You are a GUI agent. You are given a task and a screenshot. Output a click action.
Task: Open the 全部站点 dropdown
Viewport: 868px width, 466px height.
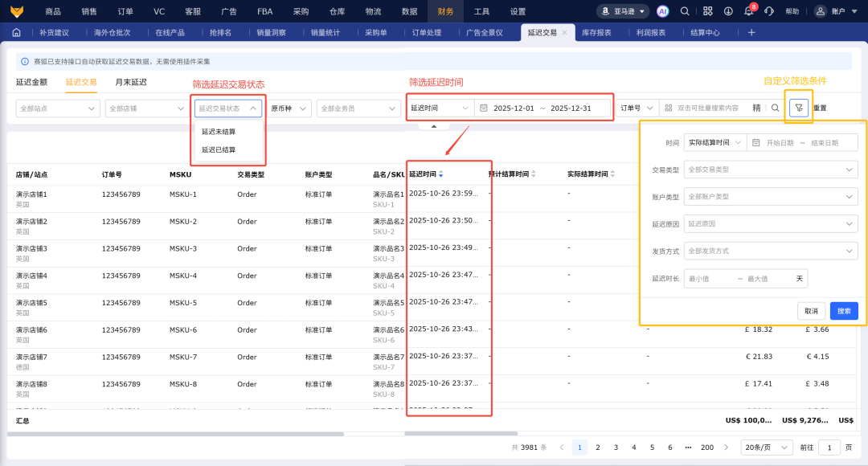(x=58, y=108)
